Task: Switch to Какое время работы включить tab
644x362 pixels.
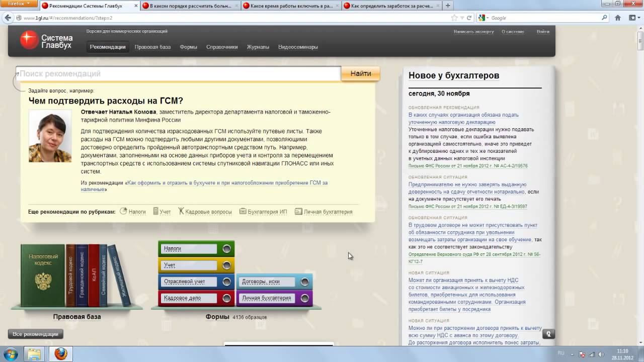Action: pyautogui.click(x=291, y=6)
